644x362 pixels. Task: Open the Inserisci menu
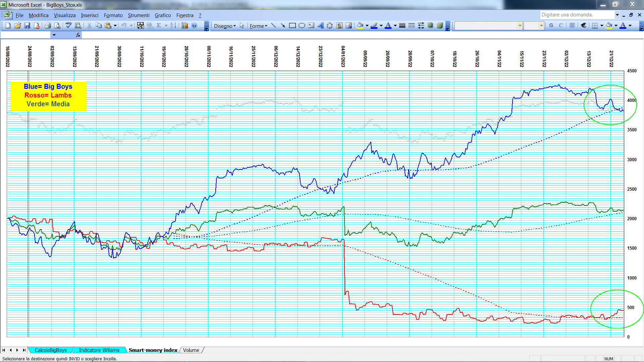point(90,15)
